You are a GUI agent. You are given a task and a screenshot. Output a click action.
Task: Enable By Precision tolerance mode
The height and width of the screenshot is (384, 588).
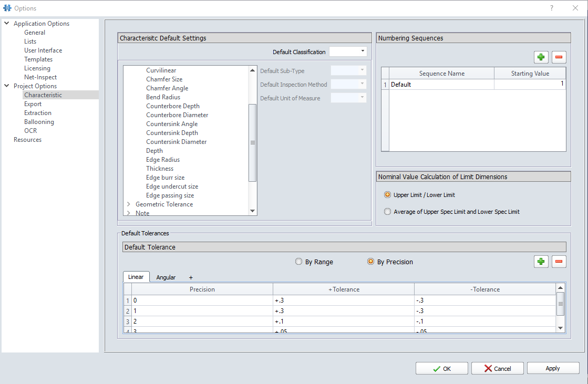[x=371, y=262]
